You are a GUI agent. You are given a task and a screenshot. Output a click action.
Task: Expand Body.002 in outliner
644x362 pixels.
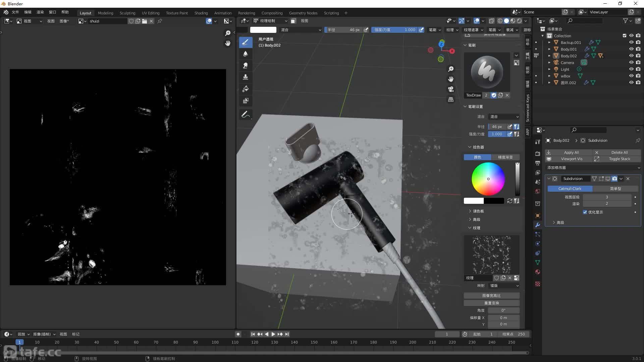(549, 56)
